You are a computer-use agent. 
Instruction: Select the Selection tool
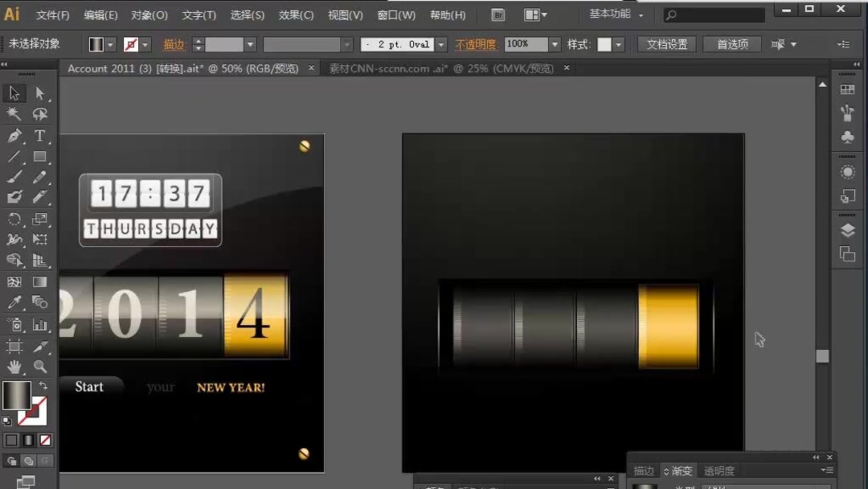click(x=13, y=92)
